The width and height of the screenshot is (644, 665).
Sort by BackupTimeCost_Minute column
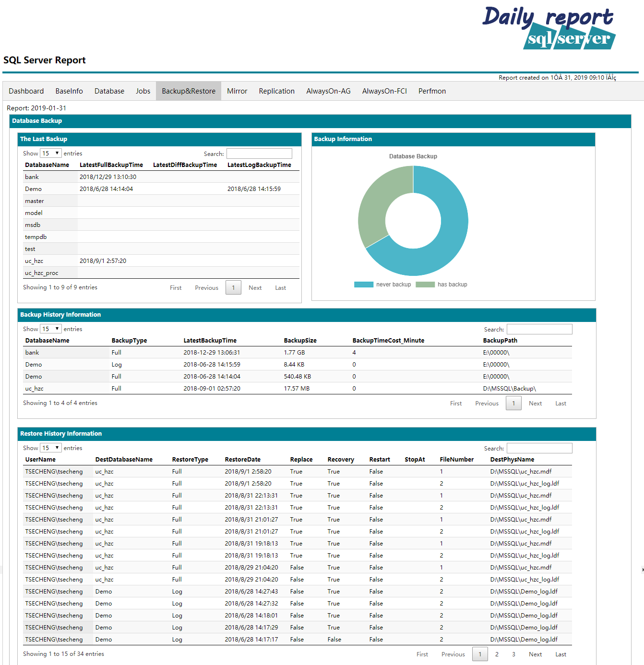pyautogui.click(x=388, y=341)
